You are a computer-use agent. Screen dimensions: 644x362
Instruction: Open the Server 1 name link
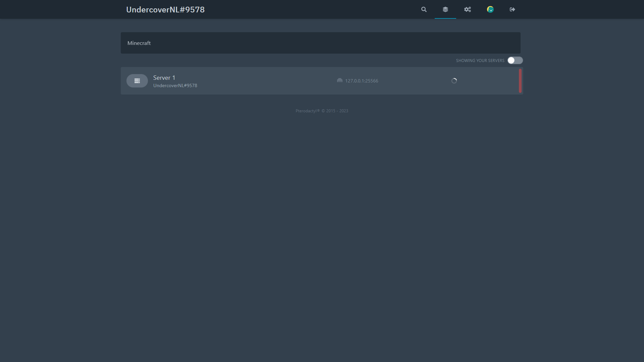(x=164, y=77)
